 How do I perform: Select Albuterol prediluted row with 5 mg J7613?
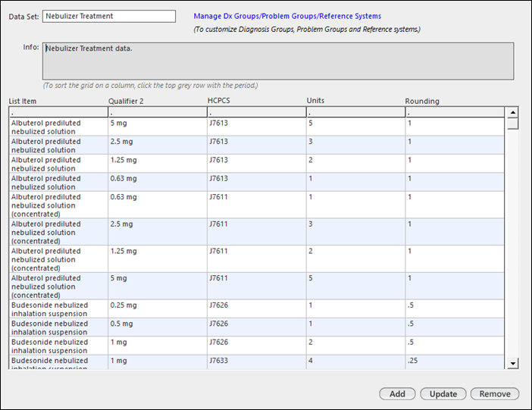coord(256,127)
